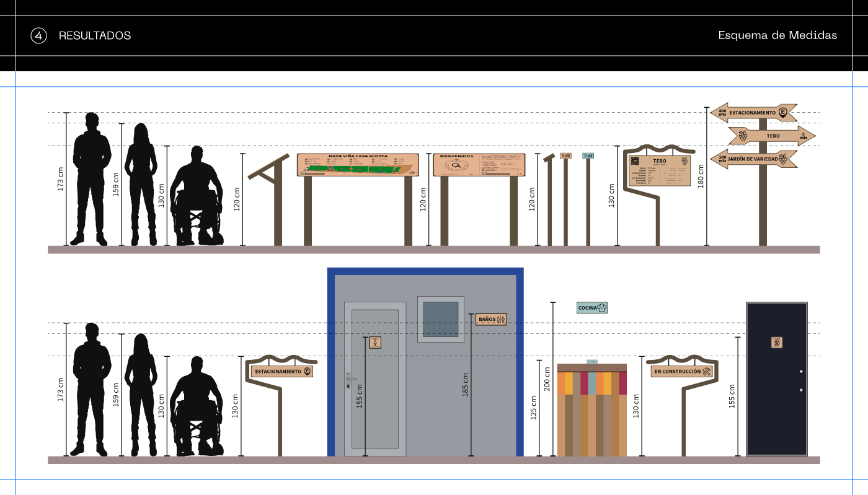The height and width of the screenshot is (495, 868).
Task: Click the Esquema de Medidas title
Action: 777,35
